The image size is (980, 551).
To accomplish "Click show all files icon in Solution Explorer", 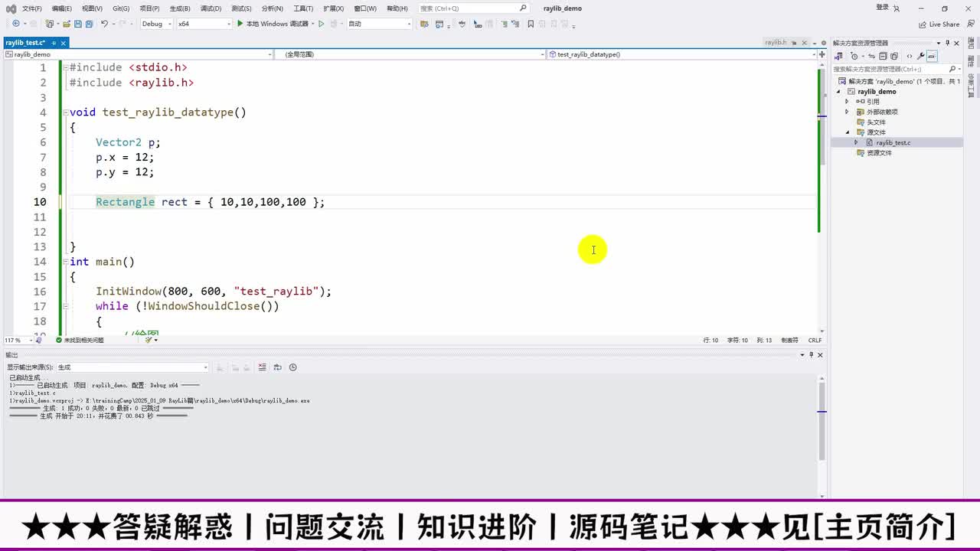I will point(893,56).
